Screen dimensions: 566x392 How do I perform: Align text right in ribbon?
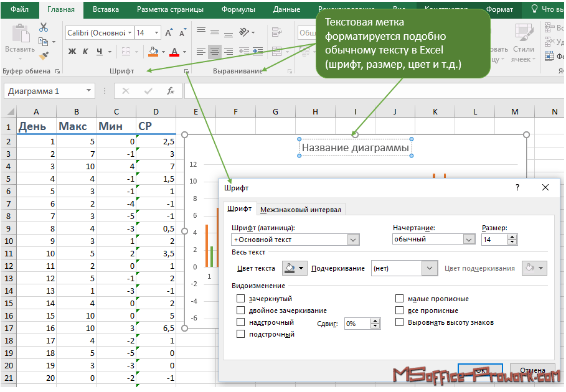click(x=229, y=52)
